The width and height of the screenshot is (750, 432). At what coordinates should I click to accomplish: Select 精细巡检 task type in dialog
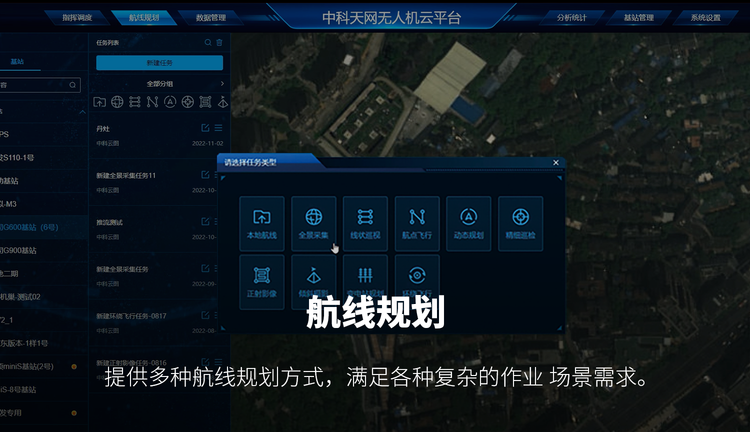(520, 223)
